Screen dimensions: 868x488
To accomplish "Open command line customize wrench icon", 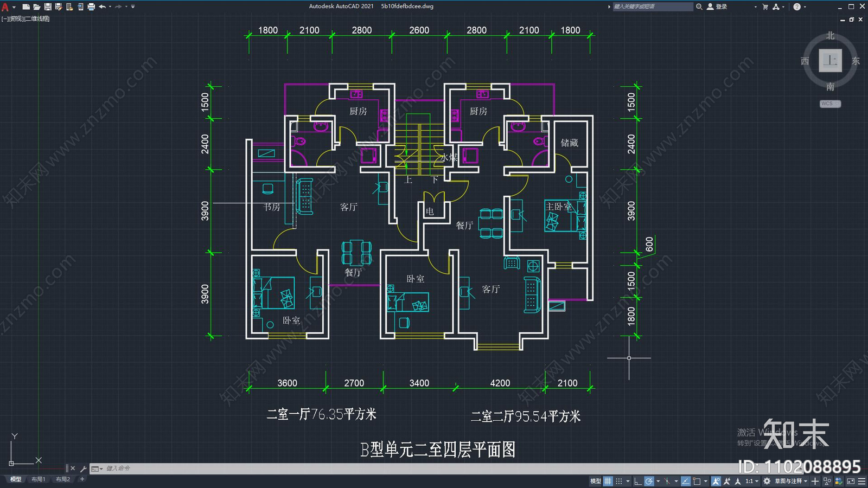I will point(84,468).
